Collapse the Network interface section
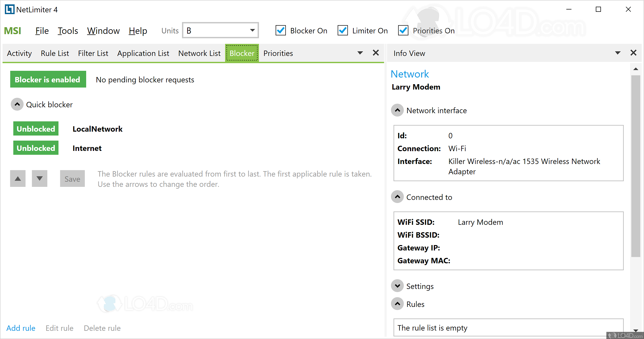This screenshot has width=644, height=339. coord(397,110)
